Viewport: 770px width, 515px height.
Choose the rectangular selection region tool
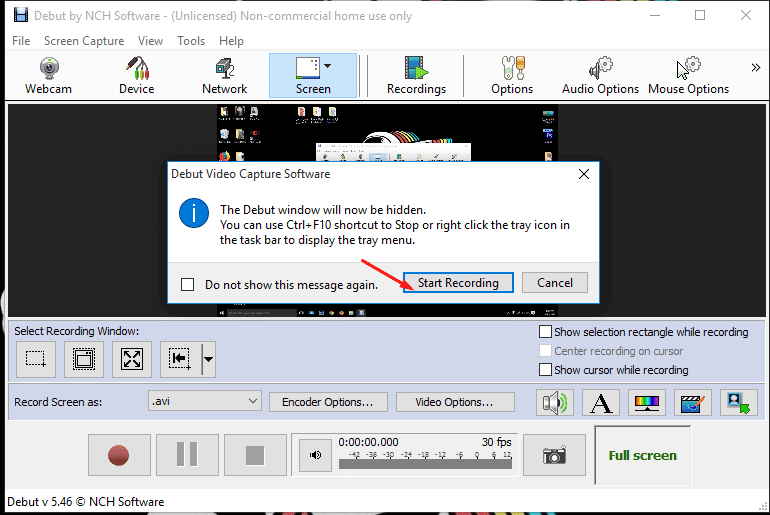(36, 358)
